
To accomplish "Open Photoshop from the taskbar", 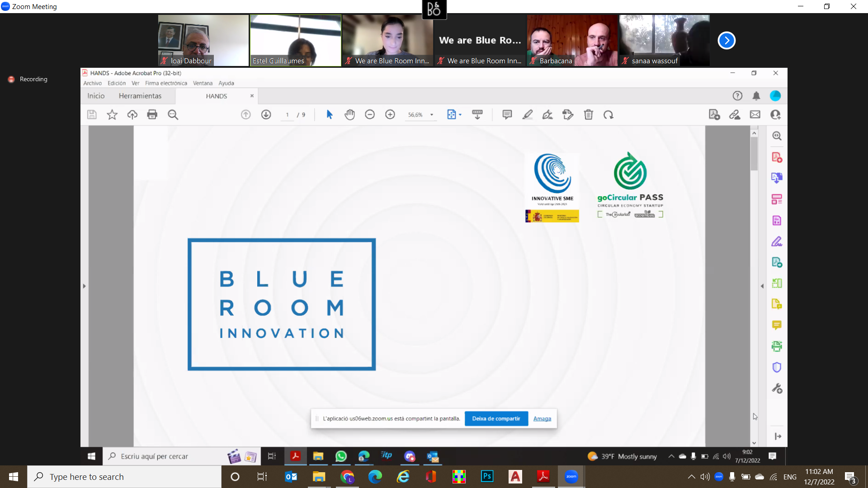I will click(x=487, y=477).
